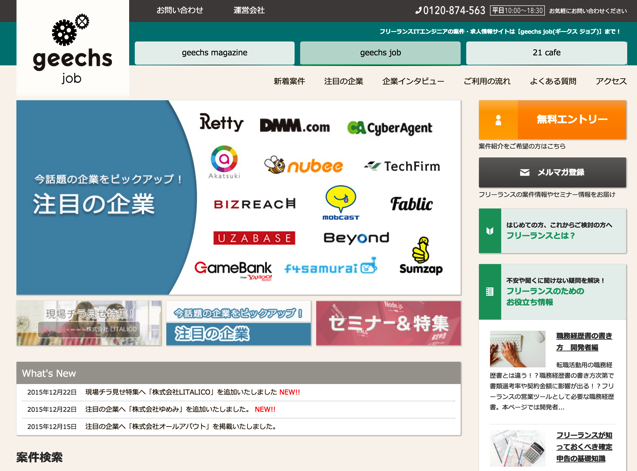This screenshot has height=471, width=637.
Task: Open the nubee bee logo
Action: tap(303, 165)
